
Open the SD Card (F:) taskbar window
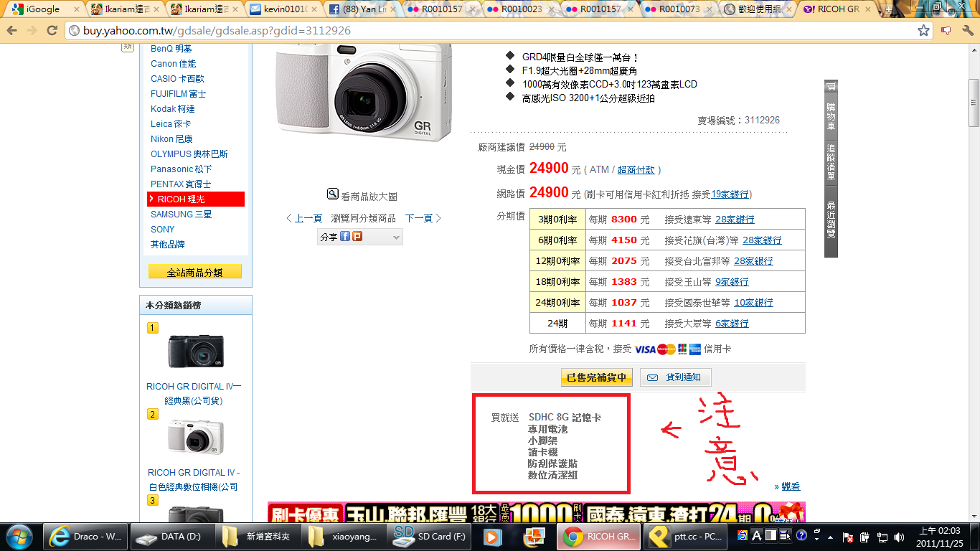click(x=426, y=537)
